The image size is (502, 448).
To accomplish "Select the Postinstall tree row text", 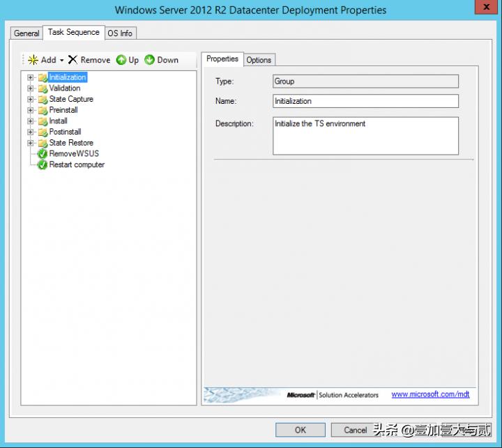I will click(x=65, y=132).
